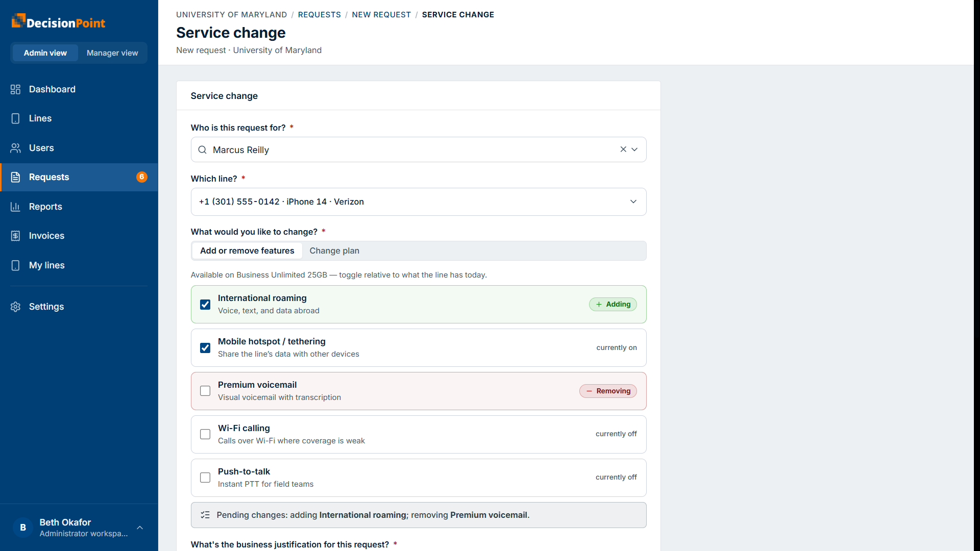Check the Premium voicemail checkbox

click(205, 391)
